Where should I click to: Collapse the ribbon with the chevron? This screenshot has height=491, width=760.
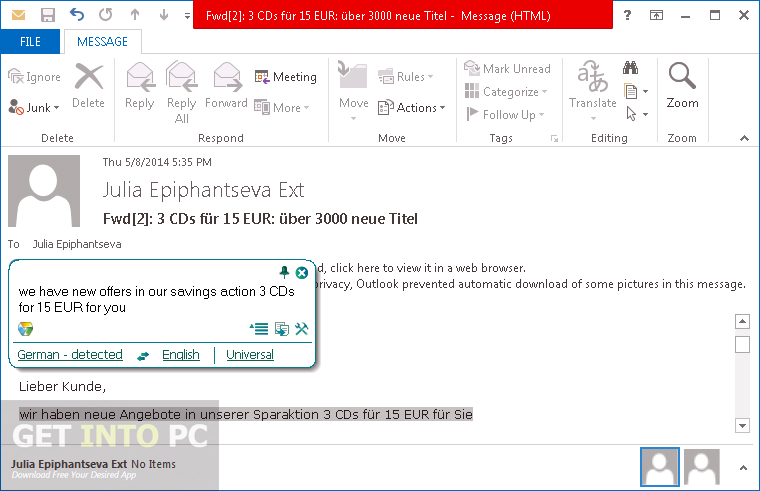coord(744,139)
